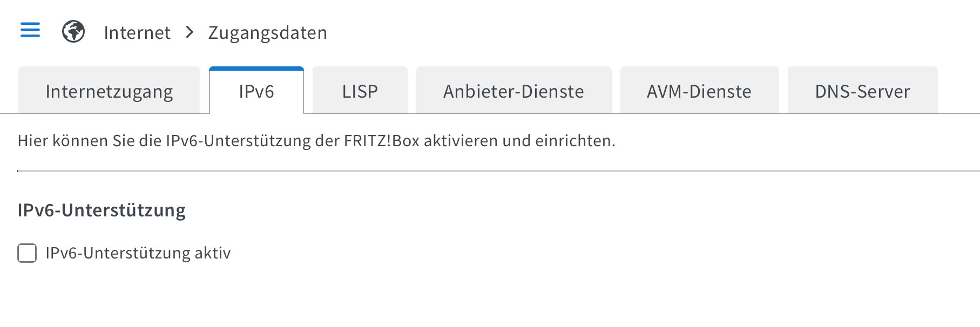Image resolution: width=980 pixels, height=327 pixels.
Task: Click the blue bar atop IPv6 tab
Action: 256,69
